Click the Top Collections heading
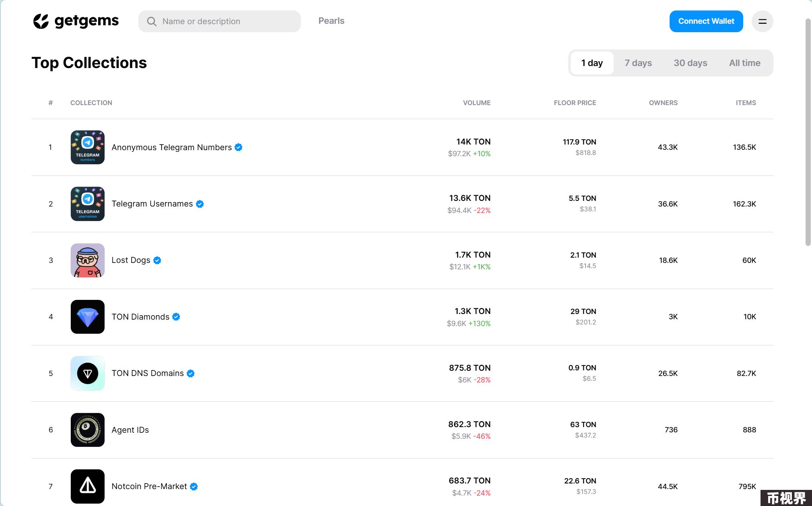This screenshot has width=812, height=506. coord(89,63)
